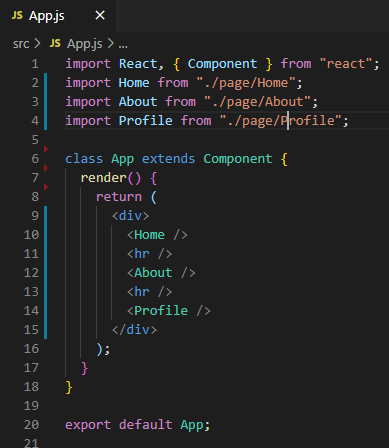This screenshot has width=389, height=448.
Task: Click the JS file icon in tab
Action: point(17,15)
